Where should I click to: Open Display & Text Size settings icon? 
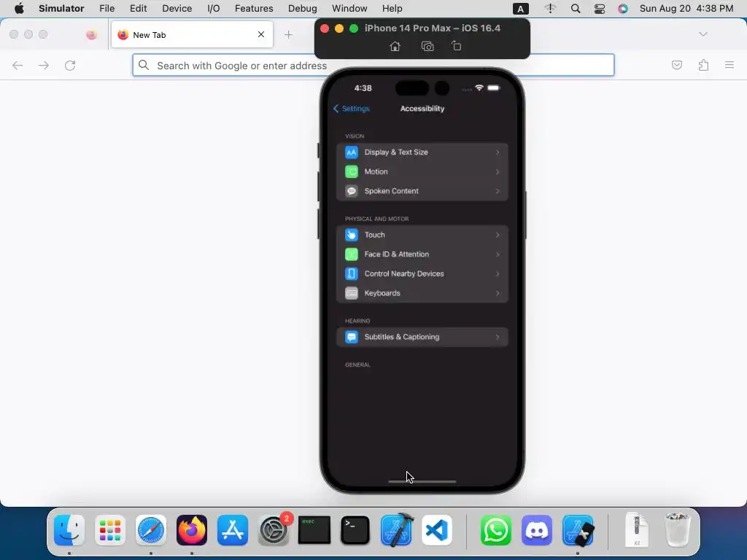(x=351, y=152)
